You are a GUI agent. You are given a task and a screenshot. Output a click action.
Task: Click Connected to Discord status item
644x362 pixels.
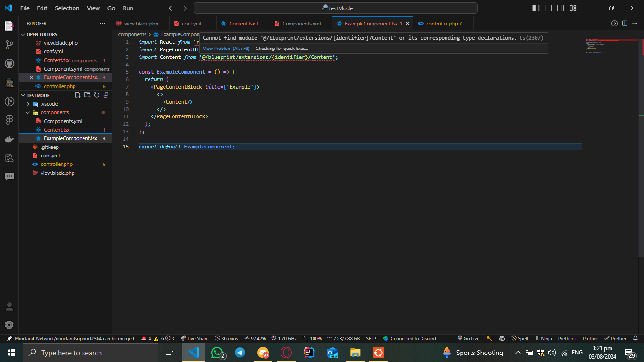410,338
